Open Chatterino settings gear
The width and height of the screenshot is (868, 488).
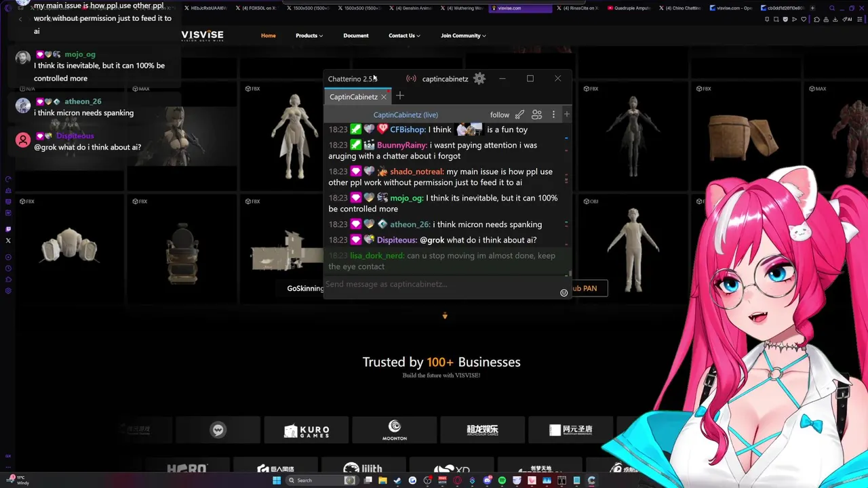point(479,79)
